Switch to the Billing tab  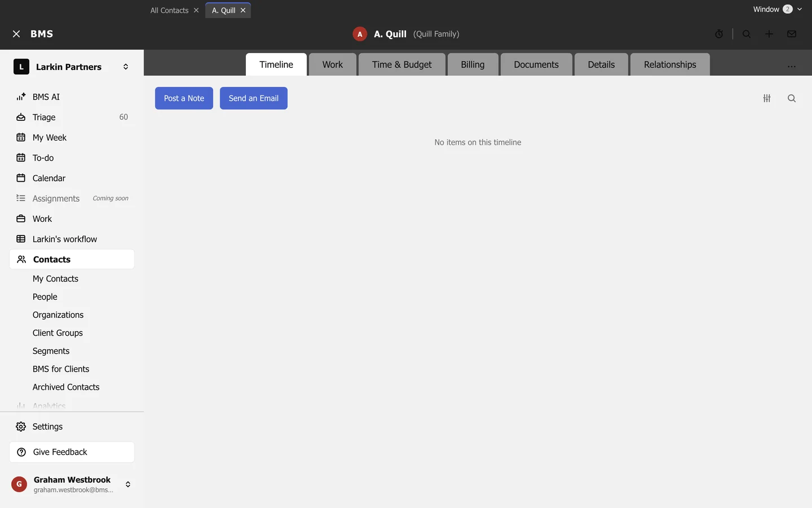pos(473,64)
